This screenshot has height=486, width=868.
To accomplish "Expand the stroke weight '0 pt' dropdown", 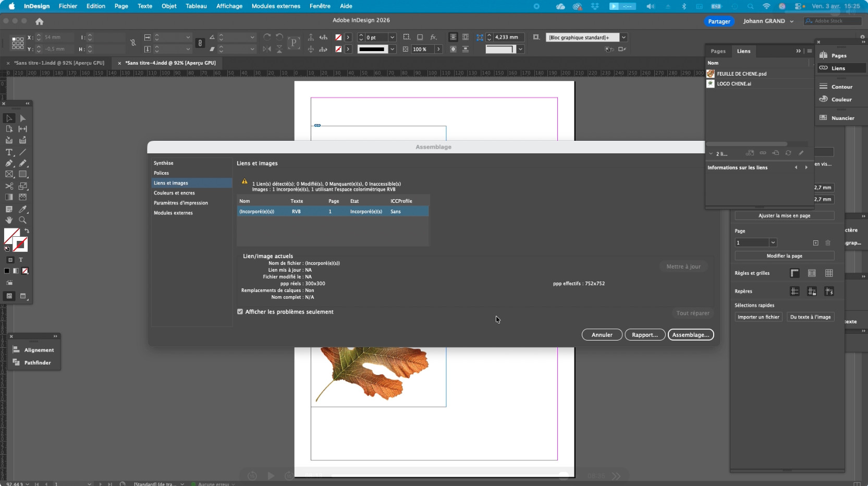I will (x=393, y=38).
